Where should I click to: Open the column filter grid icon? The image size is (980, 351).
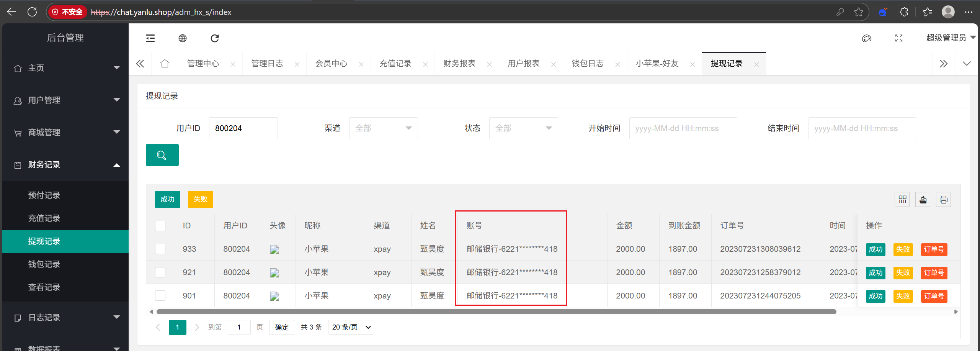(902, 200)
